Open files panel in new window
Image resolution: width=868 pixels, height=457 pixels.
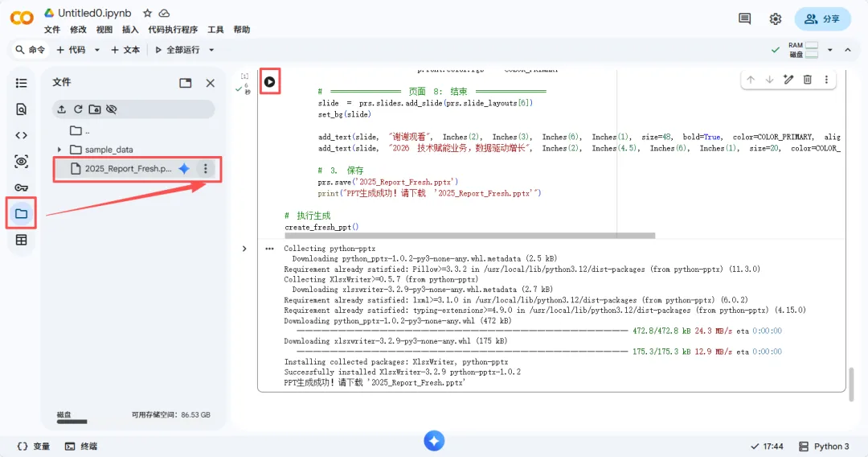coord(186,83)
